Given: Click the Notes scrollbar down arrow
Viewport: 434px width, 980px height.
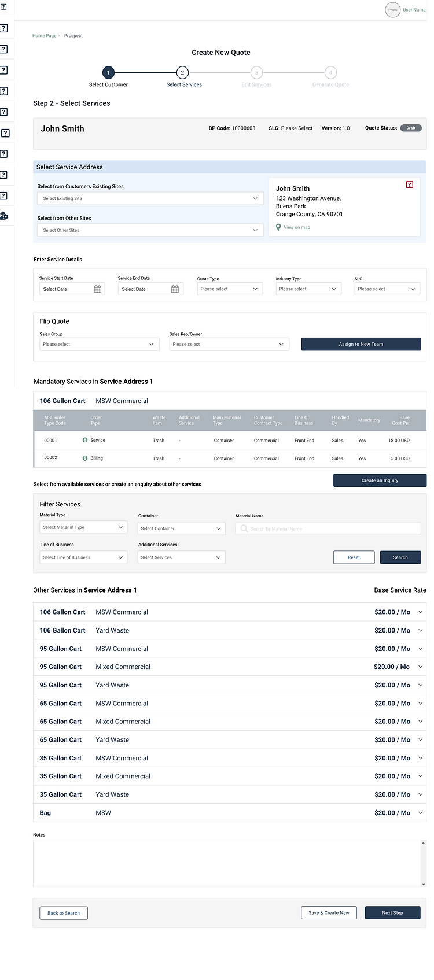Looking at the screenshot, I should point(424,884).
